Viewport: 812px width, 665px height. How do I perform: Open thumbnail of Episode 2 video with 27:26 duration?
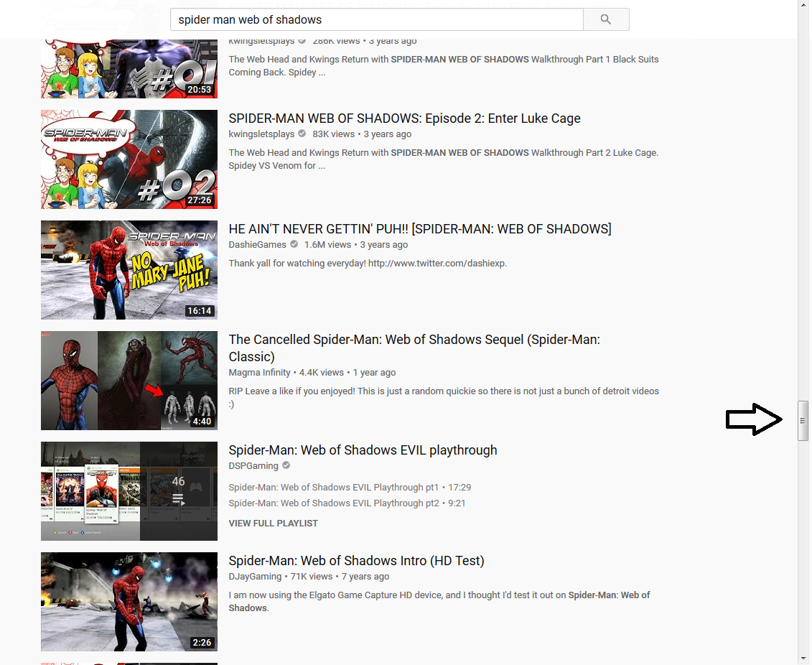[129, 159]
